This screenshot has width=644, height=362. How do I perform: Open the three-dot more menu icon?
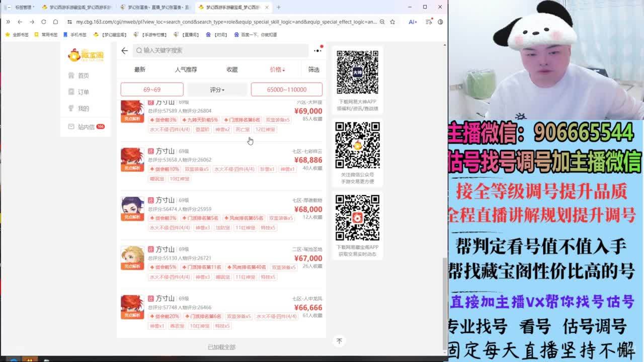(317, 50)
